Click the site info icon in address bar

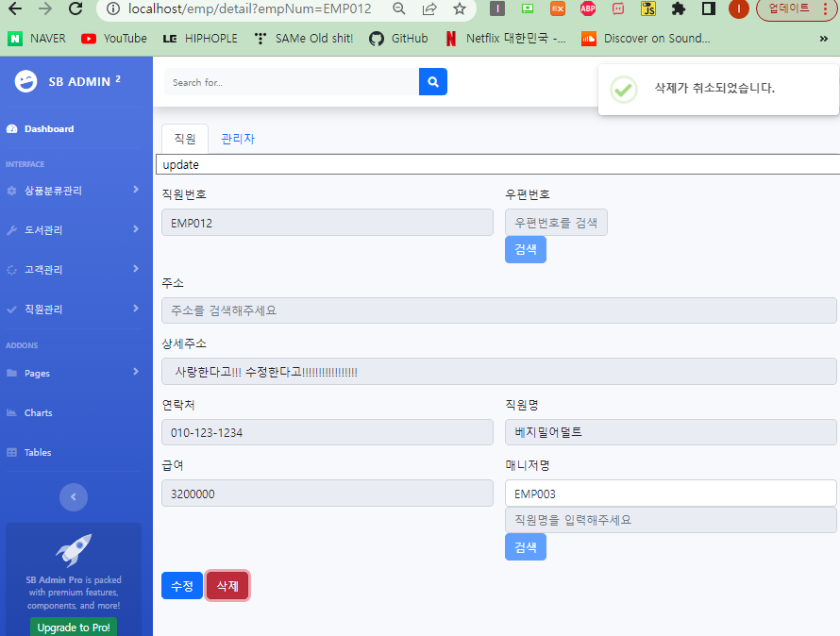coord(113,8)
